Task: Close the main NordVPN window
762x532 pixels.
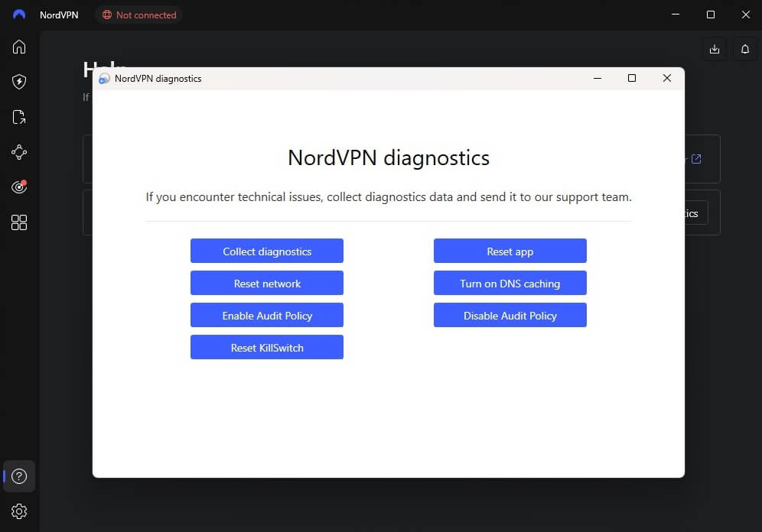Action: pyautogui.click(x=745, y=15)
